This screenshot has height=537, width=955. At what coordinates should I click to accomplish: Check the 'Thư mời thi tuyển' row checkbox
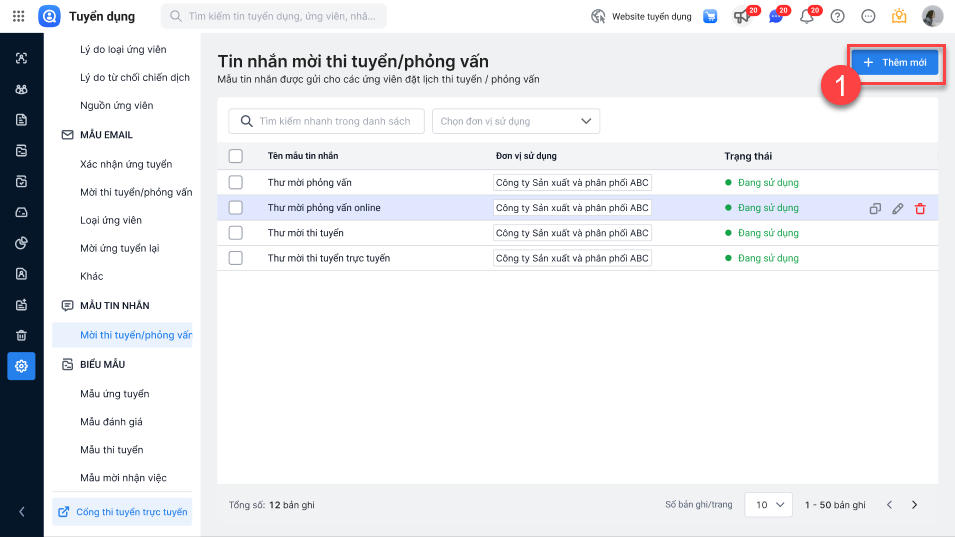point(236,233)
